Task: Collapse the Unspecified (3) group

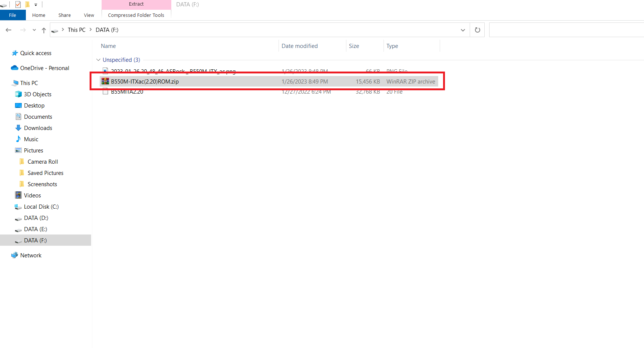Action: pyautogui.click(x=98, y=60)
